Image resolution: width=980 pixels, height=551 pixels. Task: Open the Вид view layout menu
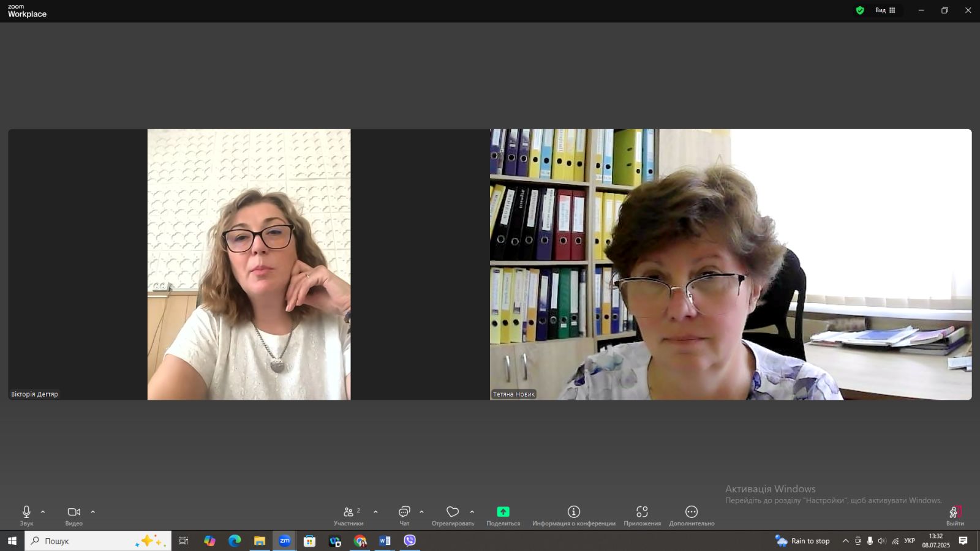pyautogui.click(x=885, y=10)
